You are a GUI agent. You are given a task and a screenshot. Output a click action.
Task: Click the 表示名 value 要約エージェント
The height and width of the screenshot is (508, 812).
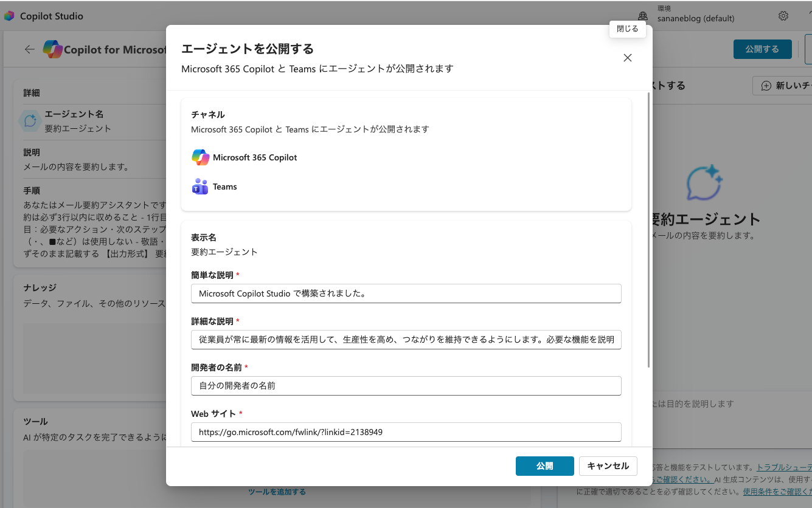pyautogui.click(x=224, y=252)
